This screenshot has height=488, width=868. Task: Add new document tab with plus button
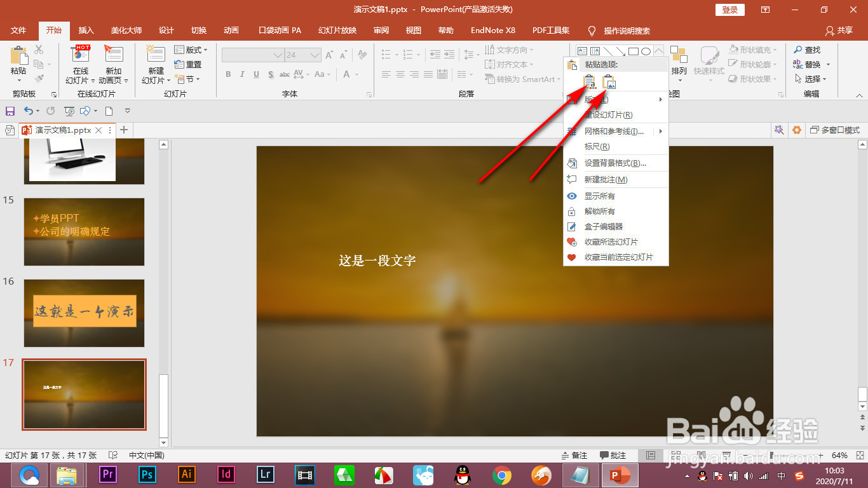click(124, 130)
